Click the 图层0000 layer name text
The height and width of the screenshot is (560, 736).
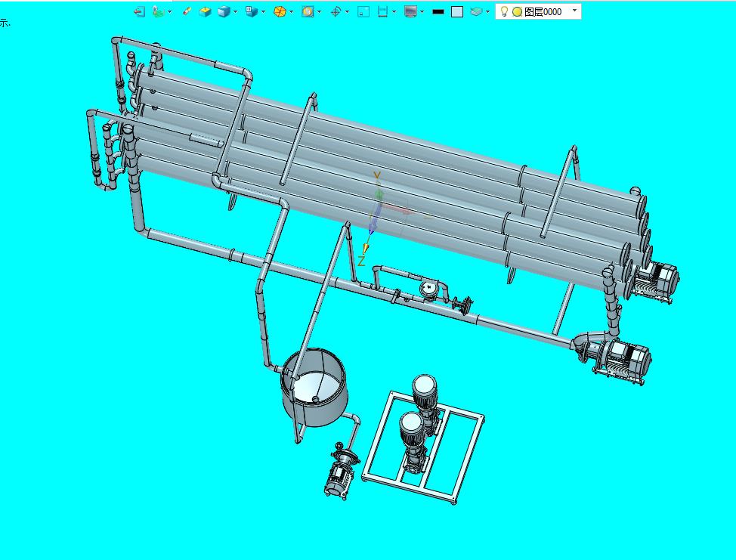[x=543, y=12]
